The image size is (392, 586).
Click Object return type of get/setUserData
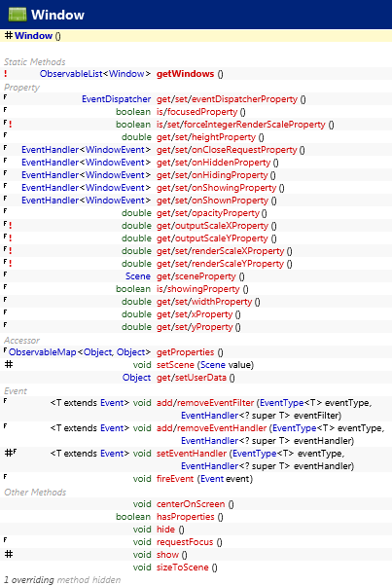[x=136, y=378]
